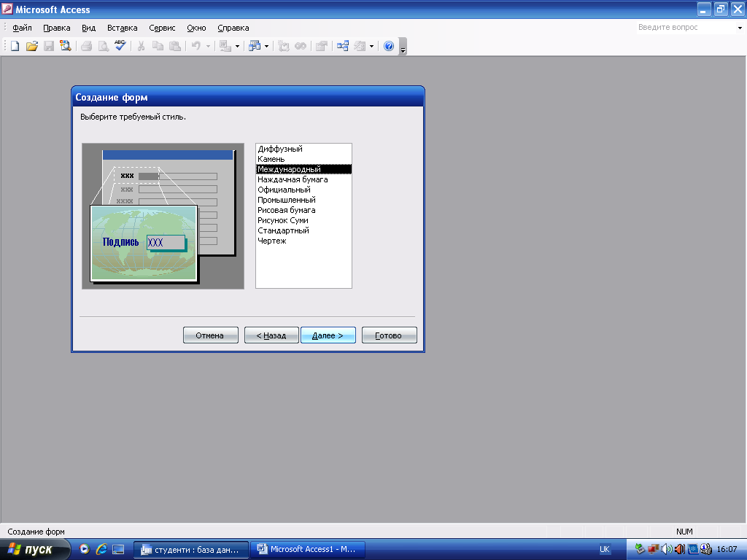
Task: Open the Вставка menu
Action: click(123, 28)
